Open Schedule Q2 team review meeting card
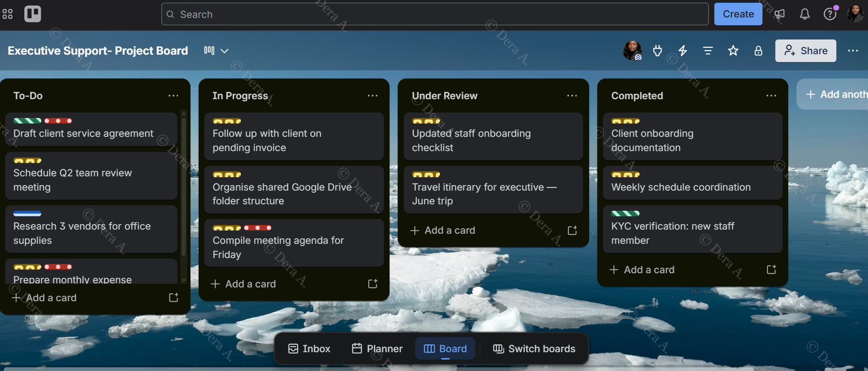 pos(91,176)
